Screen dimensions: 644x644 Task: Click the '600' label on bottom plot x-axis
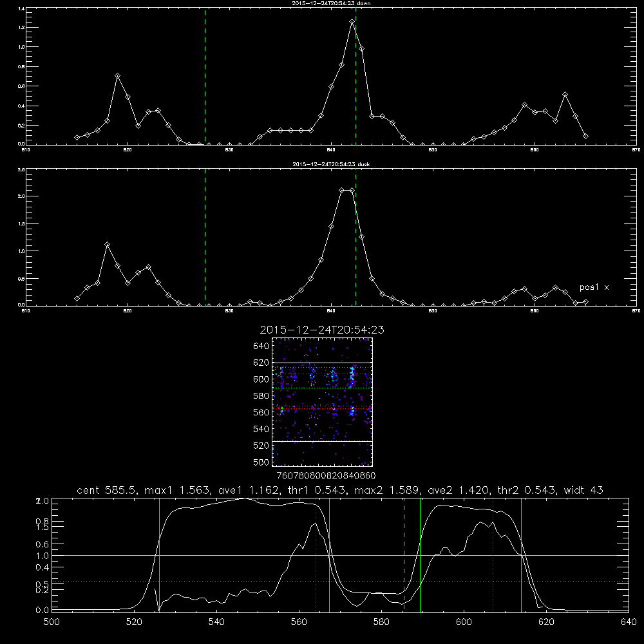click(x=464, y=622)
